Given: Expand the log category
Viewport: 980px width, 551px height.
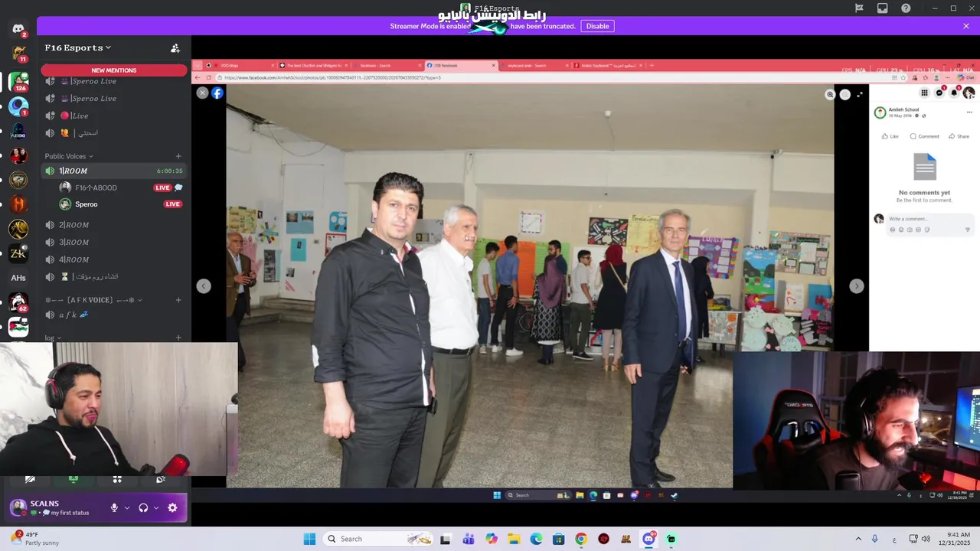Looking at the screenshot, I should tap(53, 337).
